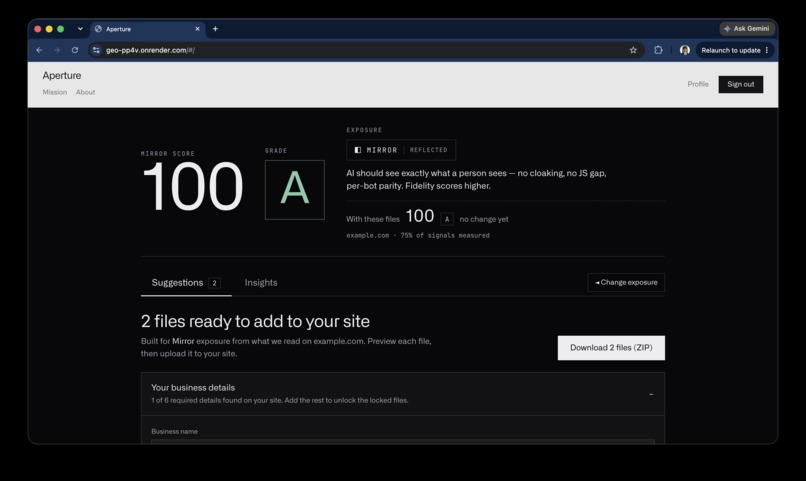806x481 pixels.
Task: Switch to the Insights tab
Action: point(261,283)
